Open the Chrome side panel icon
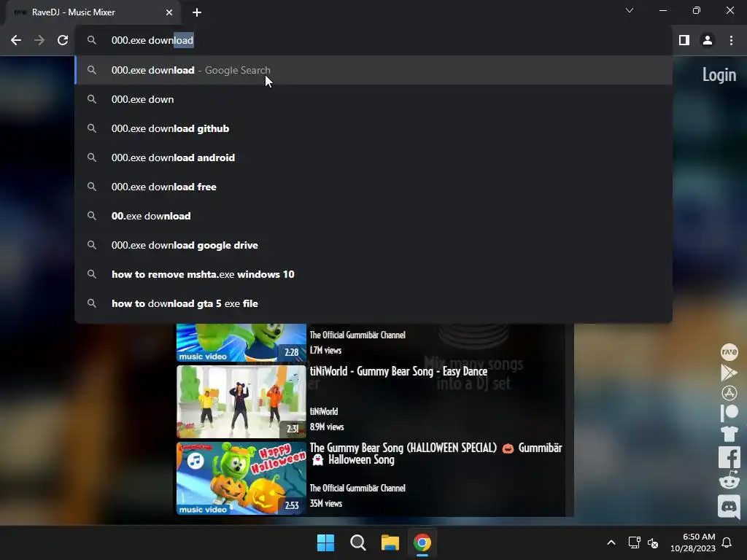The width and height of the screenshot is (747, 560). coord(684,41)
